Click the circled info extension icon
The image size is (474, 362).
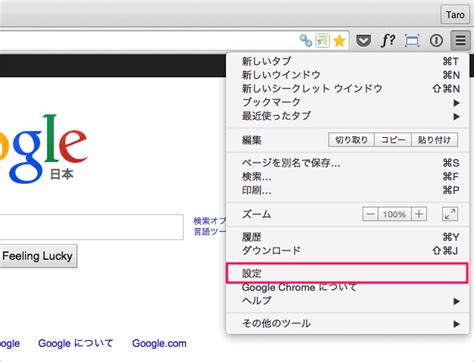[x=436, y=41]
